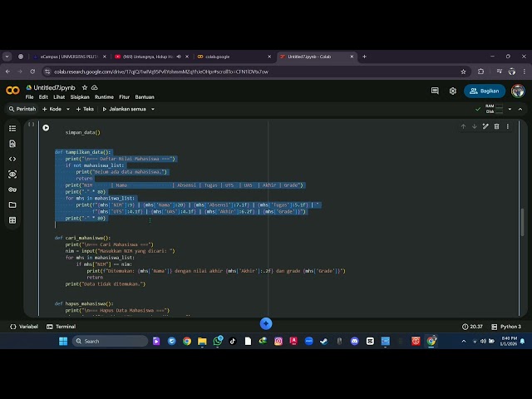Click the cloud save status icon

point(95,87)
